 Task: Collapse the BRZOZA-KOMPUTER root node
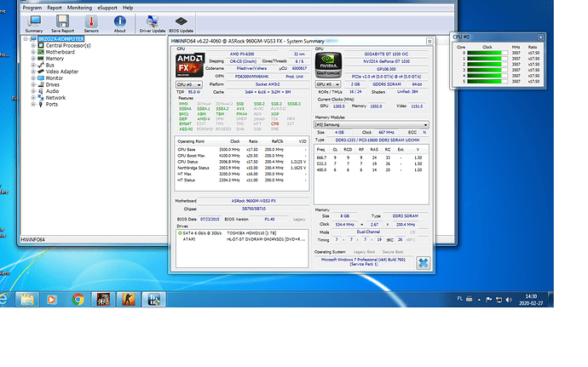point(26,39)
